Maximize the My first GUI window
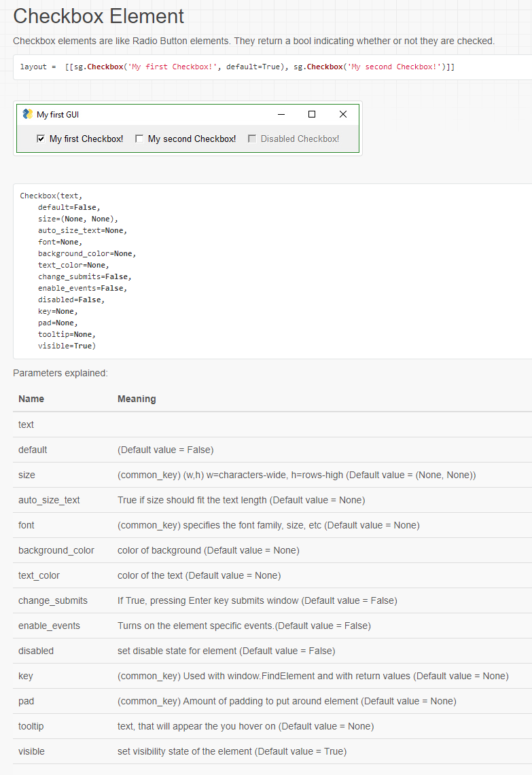 click(311, 113)
